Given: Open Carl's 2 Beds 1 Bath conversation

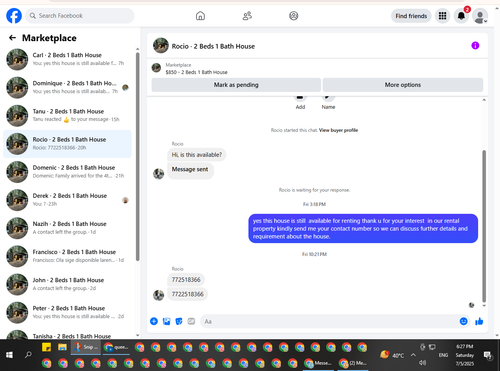Looking at the screenshot, I should [x=67, y=59].
